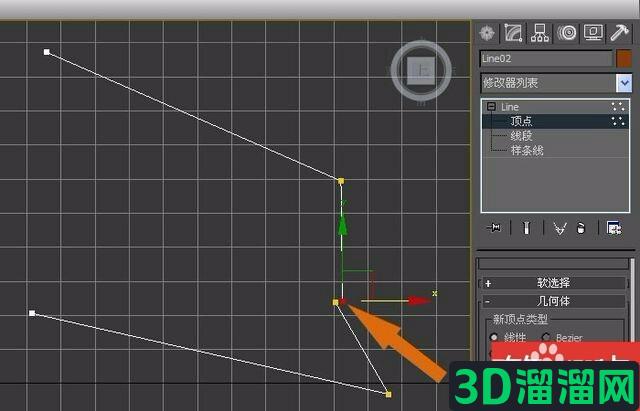Image resolution: width=640 pixels, height=411 pixels.
Task: Open Configure Modifier Sets icon
Action: (613, 228)
